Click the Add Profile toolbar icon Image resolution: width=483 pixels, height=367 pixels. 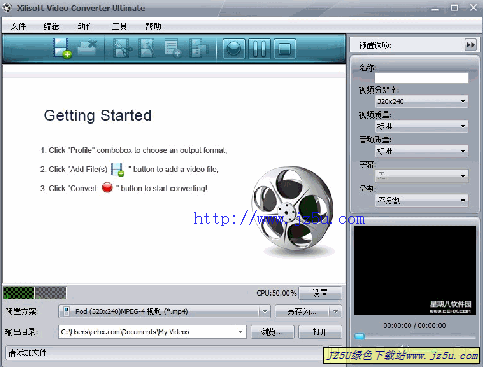click(x=173, y=48)
